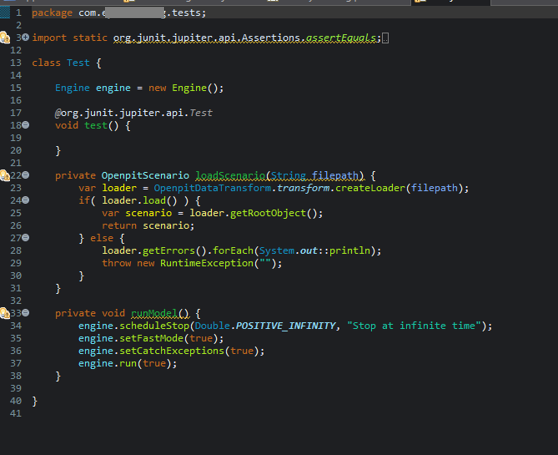
Task: Click 'println' method reference on line 28
Action: [350, 251]
